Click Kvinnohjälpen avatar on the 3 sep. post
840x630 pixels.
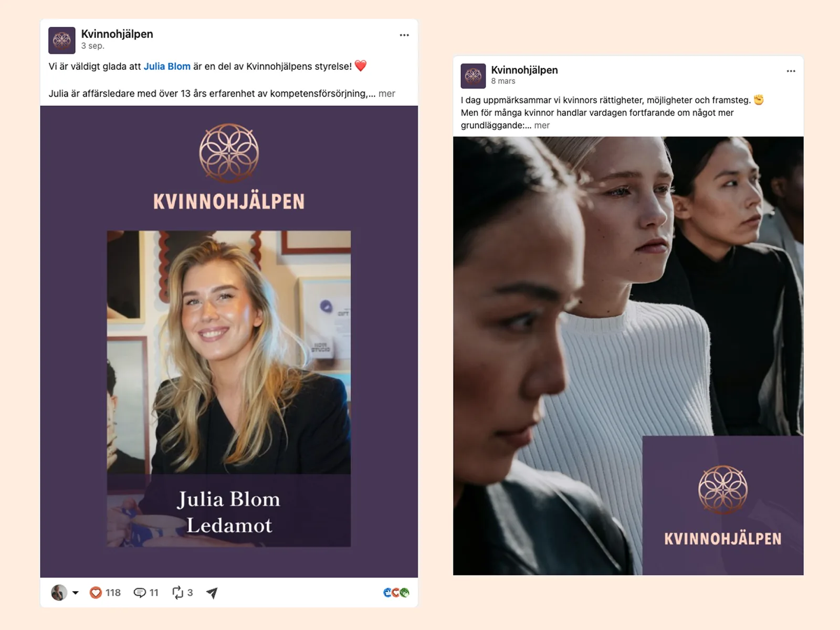(62, 40)
